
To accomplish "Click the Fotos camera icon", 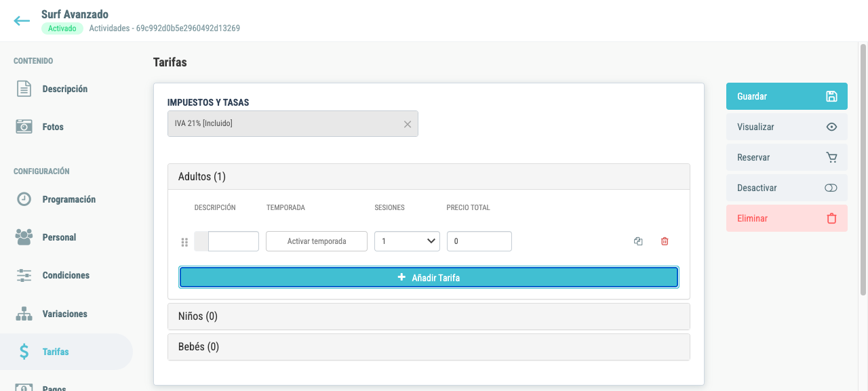I will pyautogui.click(x=24, y=127).
